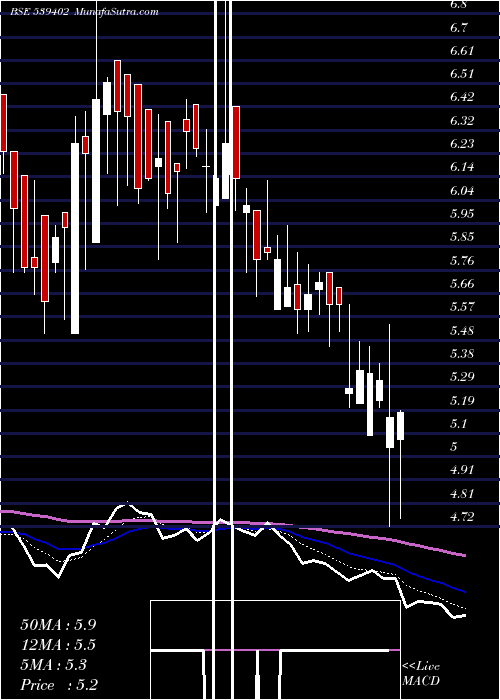Click the 6.7 price axis label
Screen dimensions: 500x700
[x=459, y=28]
